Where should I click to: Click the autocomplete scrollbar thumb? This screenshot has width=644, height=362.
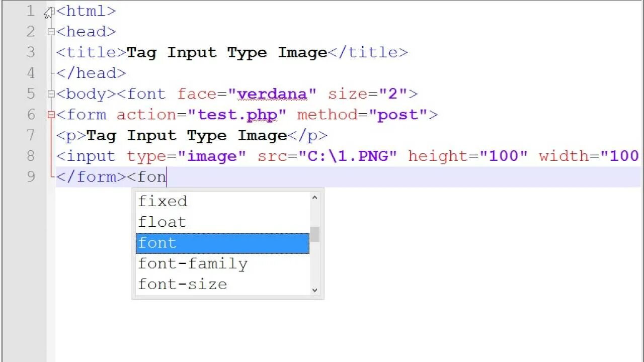tap(315, 234)
